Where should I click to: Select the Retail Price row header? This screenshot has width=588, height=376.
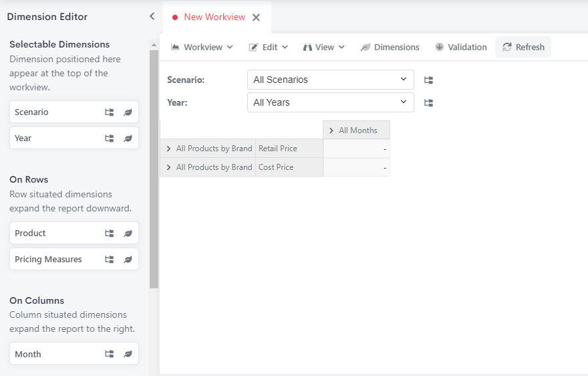coord(289,149)
